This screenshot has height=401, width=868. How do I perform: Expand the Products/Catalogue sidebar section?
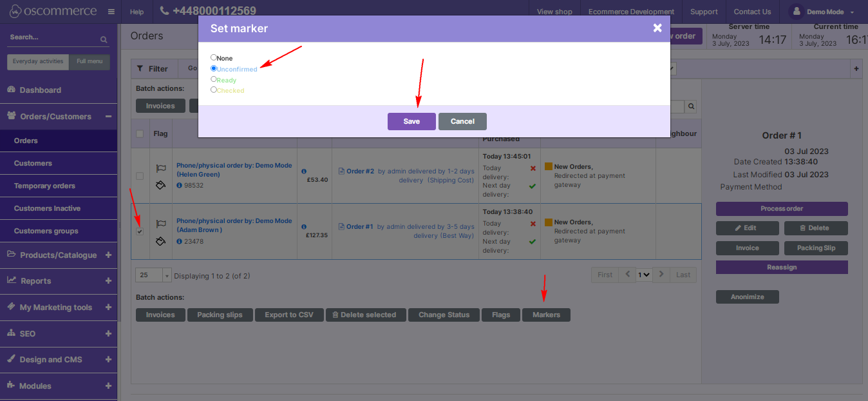point(108,255)
